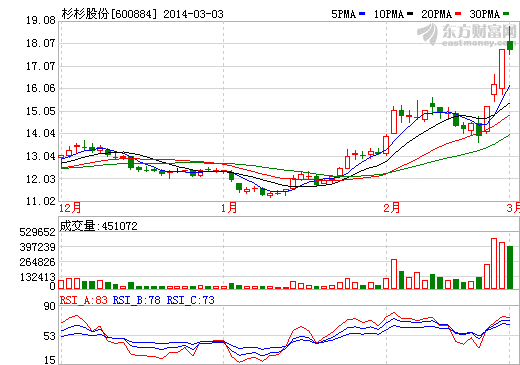The height and width of the screenshot is (365, 520).
Task: Click the last green volume bar
Action: pos(510,267)
